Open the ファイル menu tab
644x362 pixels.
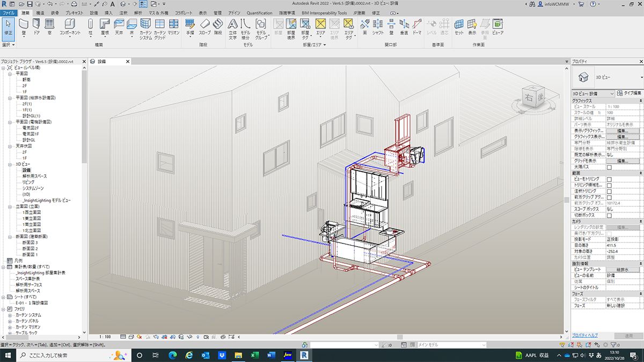pyautogui.click(x=10, y=12)
